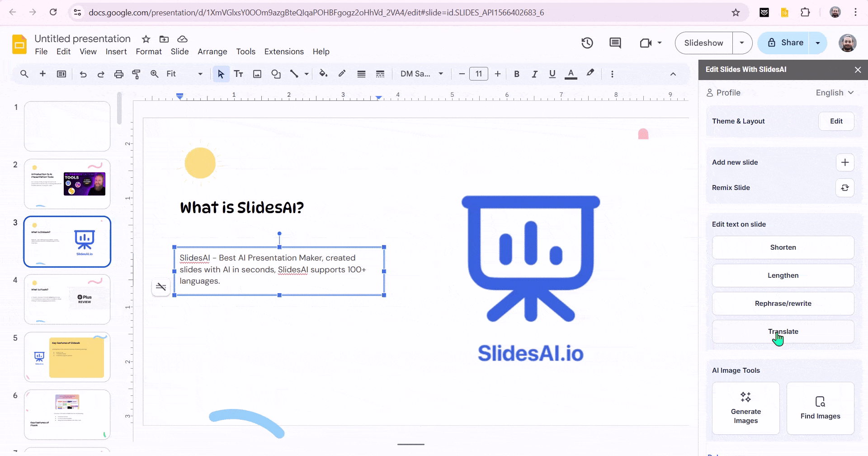
Task: Select slide 5 thumbnail
Action: (x=67, y=356)
